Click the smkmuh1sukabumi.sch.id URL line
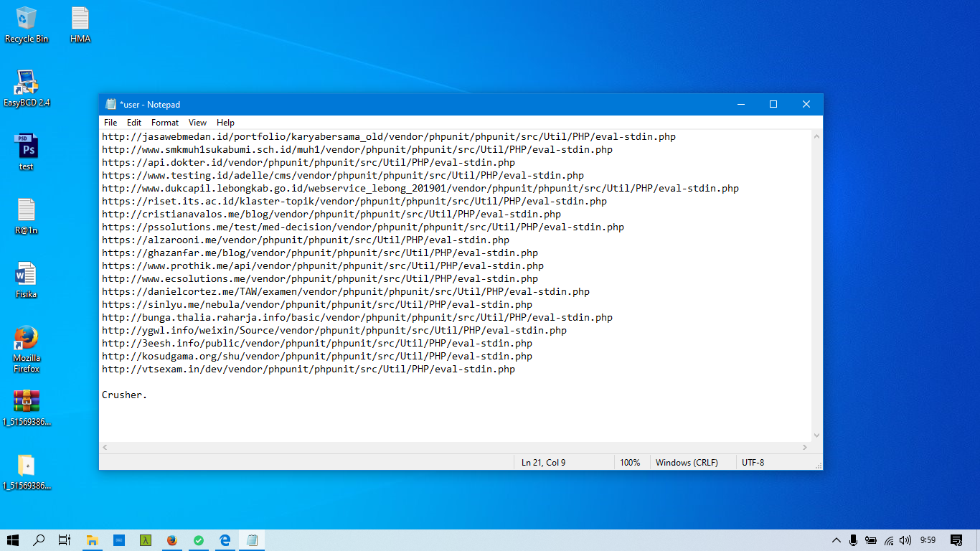 click(357, 149)
